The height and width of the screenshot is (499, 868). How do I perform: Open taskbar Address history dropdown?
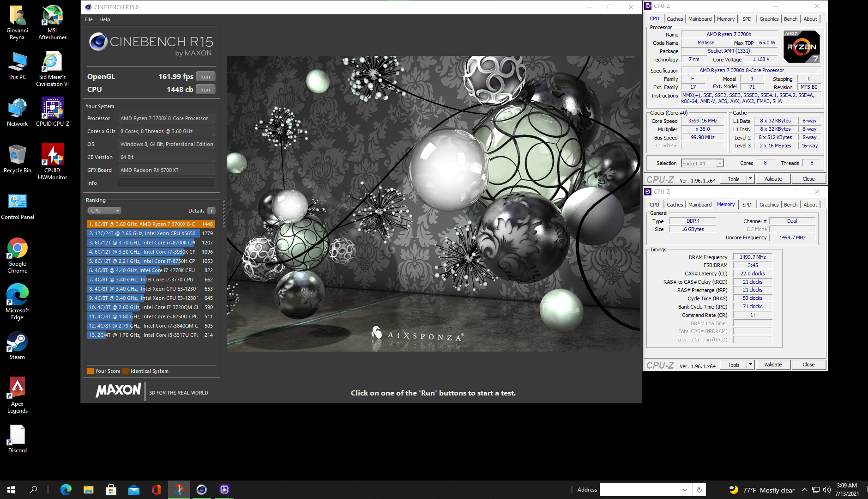[685, 490]
